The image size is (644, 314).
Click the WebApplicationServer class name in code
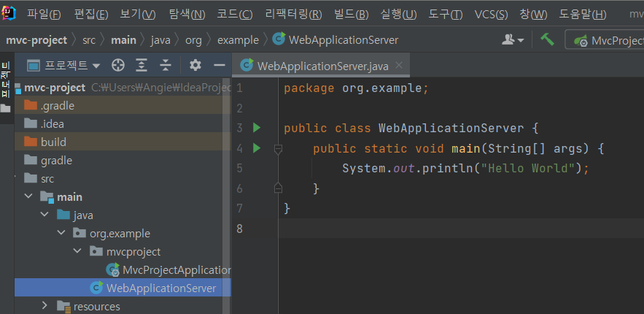coord(451,128)
